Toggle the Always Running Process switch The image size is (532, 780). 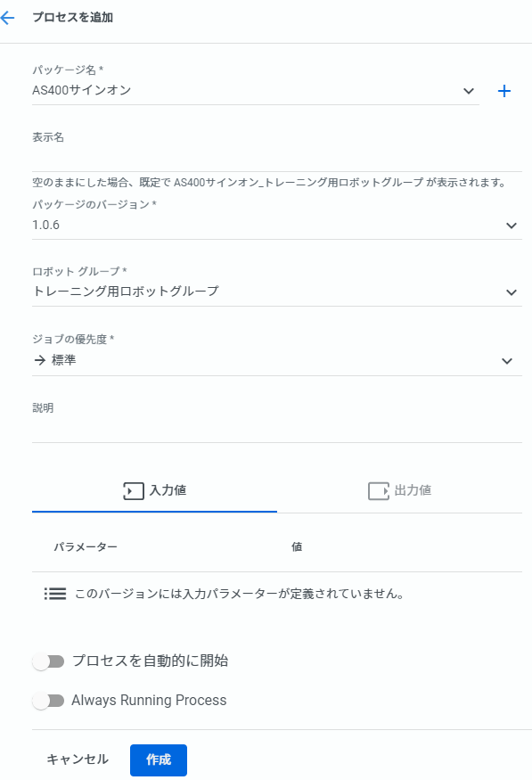pyautogui.click(x=49, y=701)
